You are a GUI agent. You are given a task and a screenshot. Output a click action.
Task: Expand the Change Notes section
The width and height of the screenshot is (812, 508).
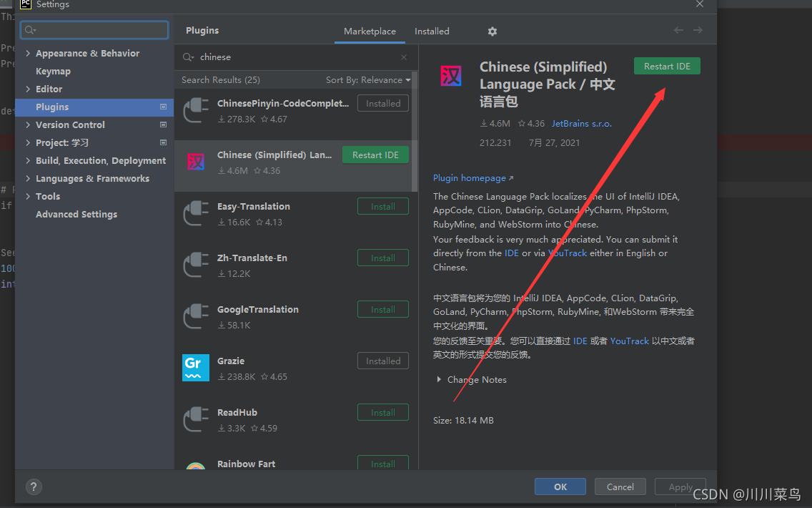439,379
